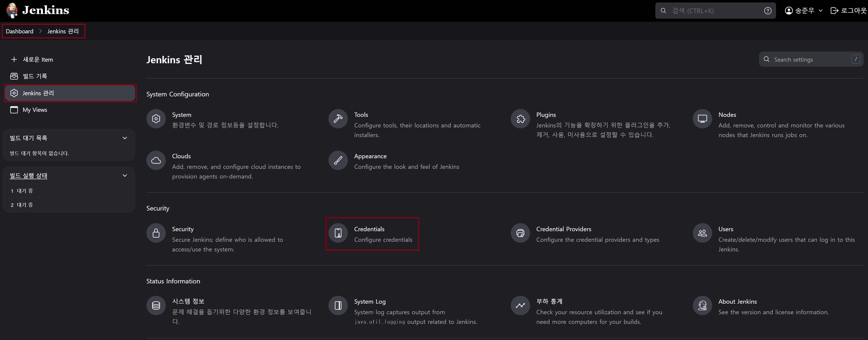Open the About Jenkins icon
Image resolution: width=868 pixels, height=340 pixels.
pos(702,305)
